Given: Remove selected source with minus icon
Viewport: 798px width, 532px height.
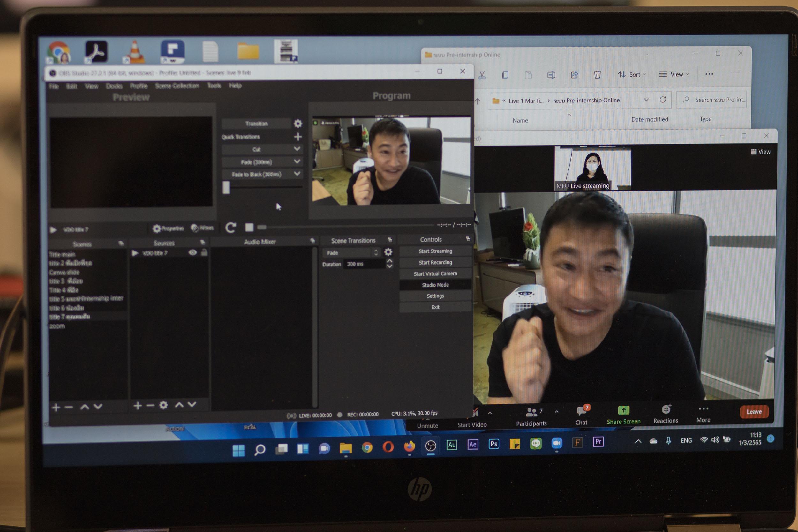Looking at the screenshot, I should pyautogui.click(x=150, y=405).
